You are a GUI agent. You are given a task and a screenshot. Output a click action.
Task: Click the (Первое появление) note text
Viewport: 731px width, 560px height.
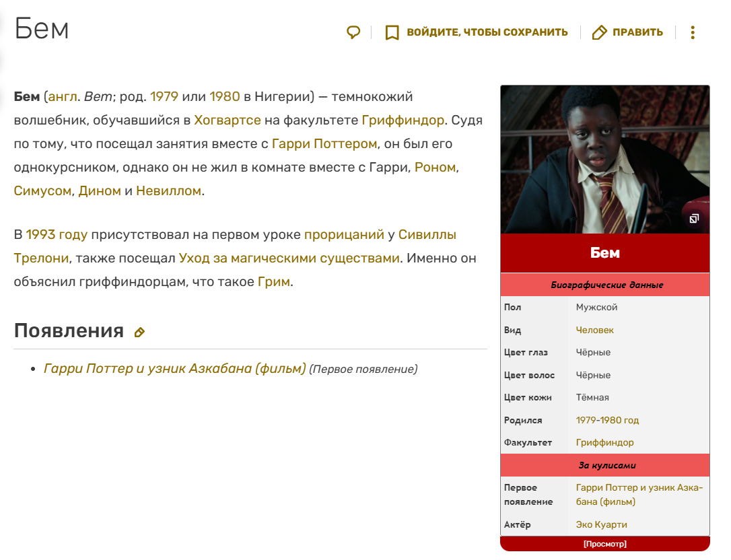coord(363,370)
